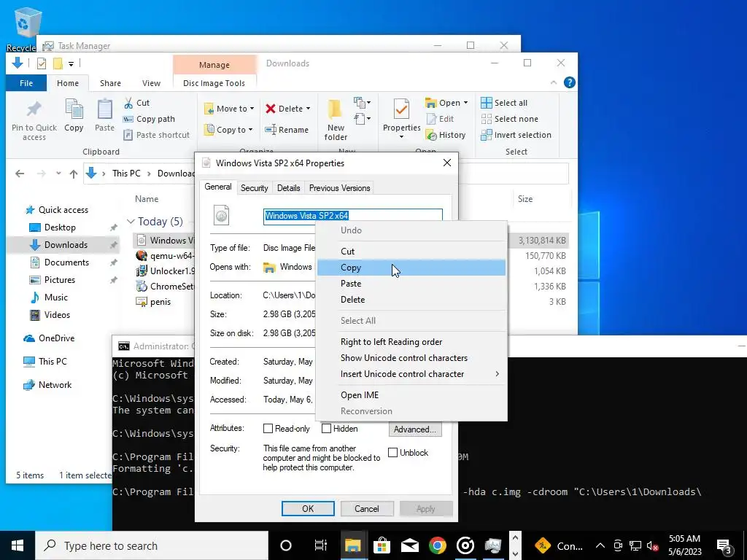The height and width of the screenshot is (560, 747).
Task: Minimize the ribbon with the chevron
Action: point(554,83)
